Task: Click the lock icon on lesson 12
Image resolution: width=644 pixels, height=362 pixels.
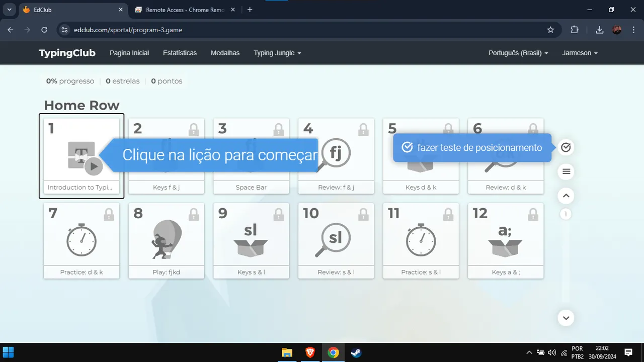Action: tap(533, 215)
